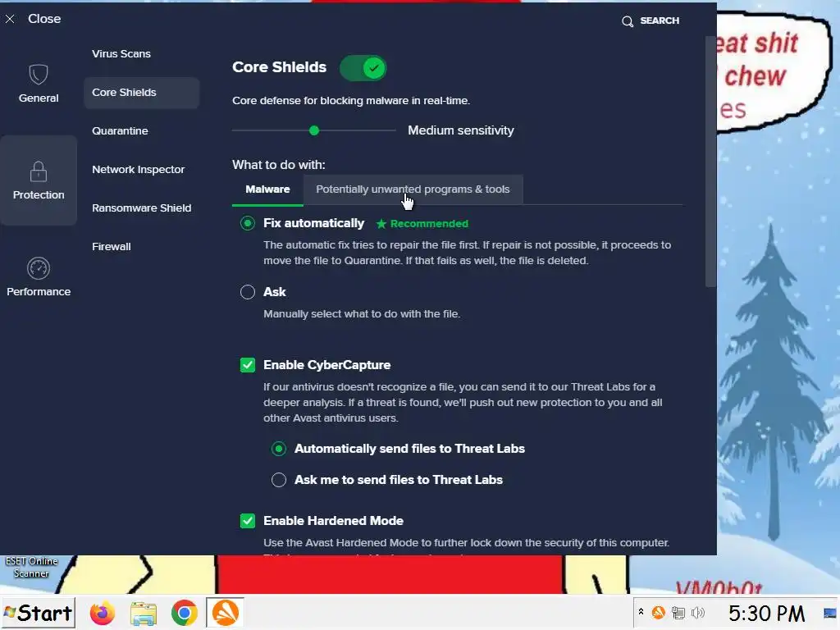Click the Close text label

tap(44, 19)
